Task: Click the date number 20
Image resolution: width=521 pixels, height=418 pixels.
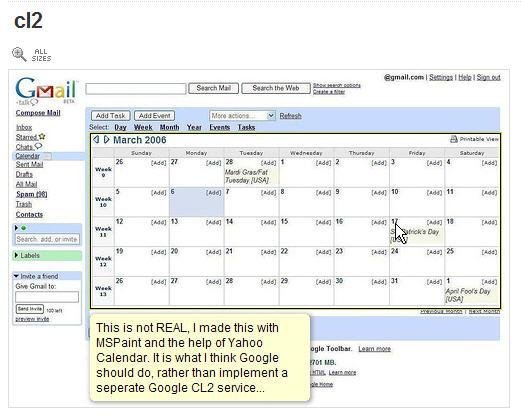Action: 174,251
